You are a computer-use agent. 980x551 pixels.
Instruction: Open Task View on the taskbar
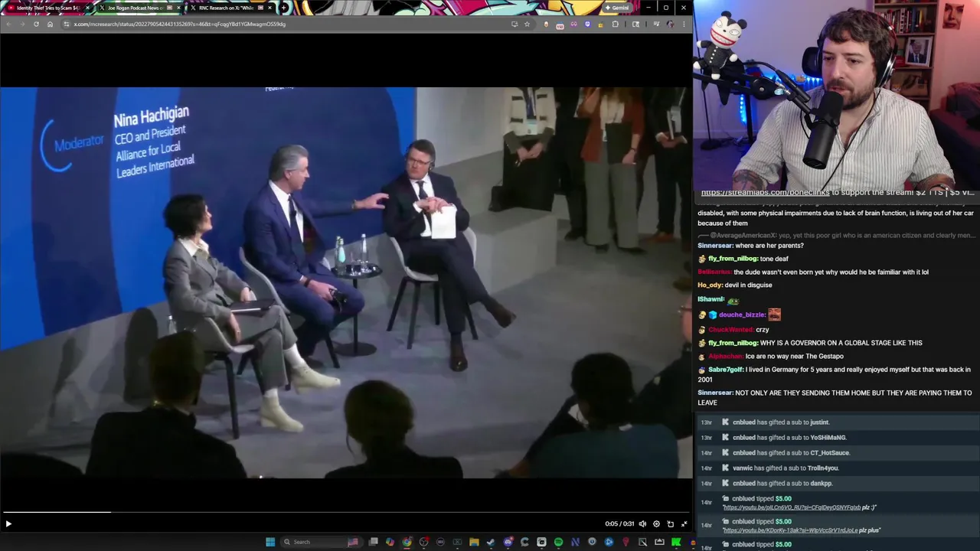374,542
